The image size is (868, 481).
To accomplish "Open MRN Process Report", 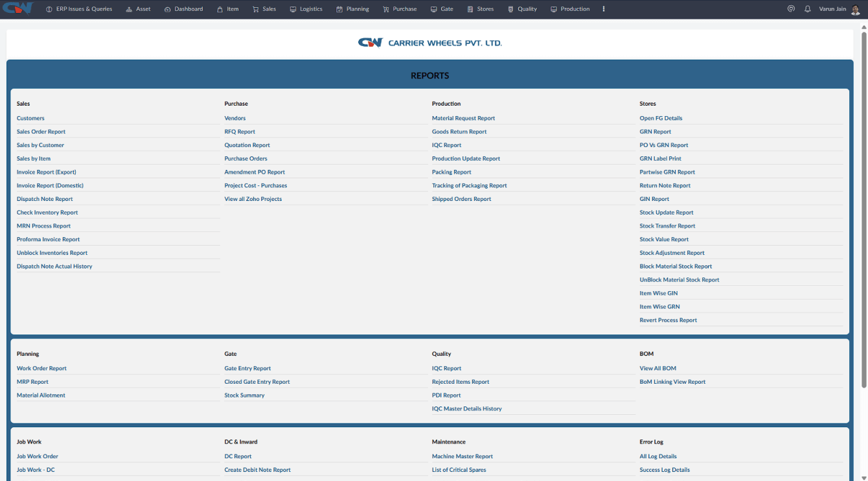I will click(43, 226).
